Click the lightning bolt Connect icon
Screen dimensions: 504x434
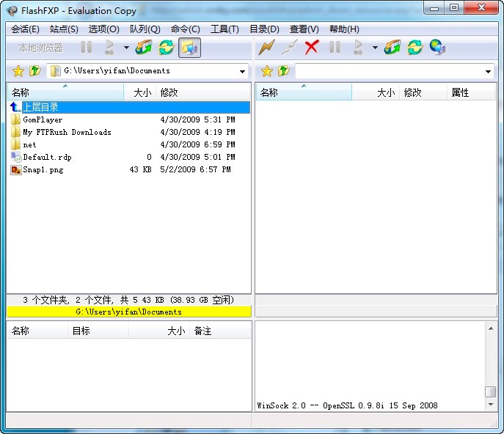click(266, 48)
